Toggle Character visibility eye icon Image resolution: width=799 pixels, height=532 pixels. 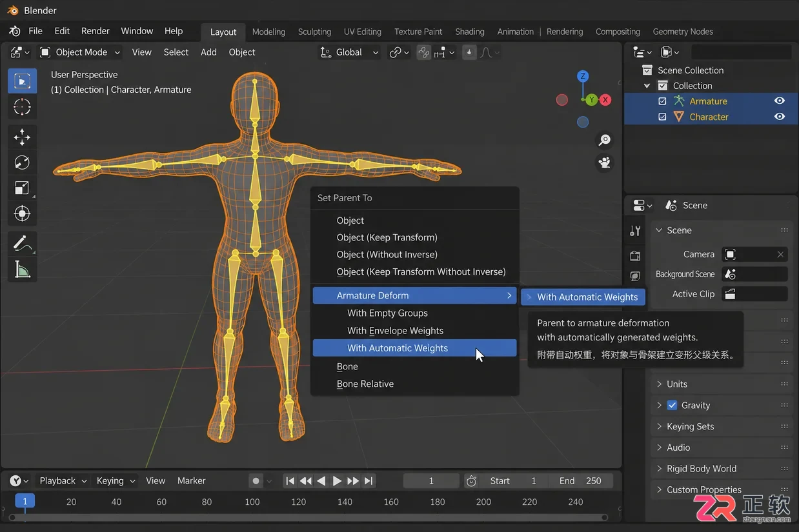[x=780, y=117]
